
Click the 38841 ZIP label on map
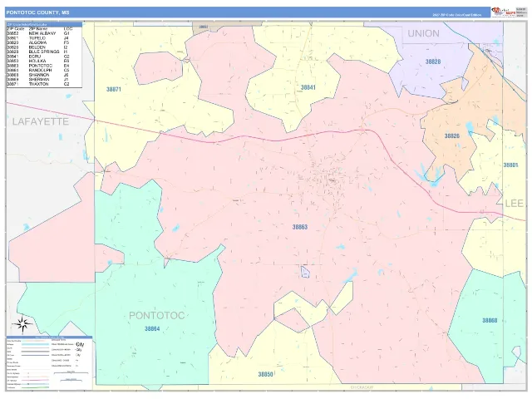(308, 87)
